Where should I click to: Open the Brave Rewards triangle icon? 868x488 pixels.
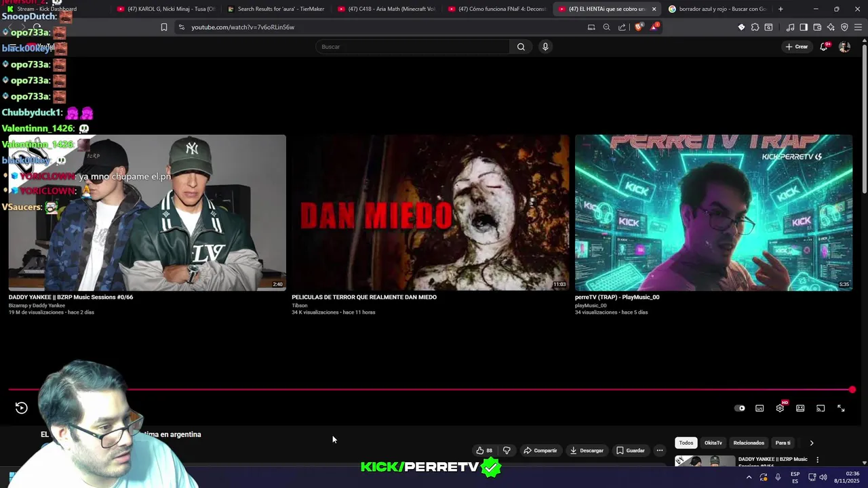coord(654,27)
